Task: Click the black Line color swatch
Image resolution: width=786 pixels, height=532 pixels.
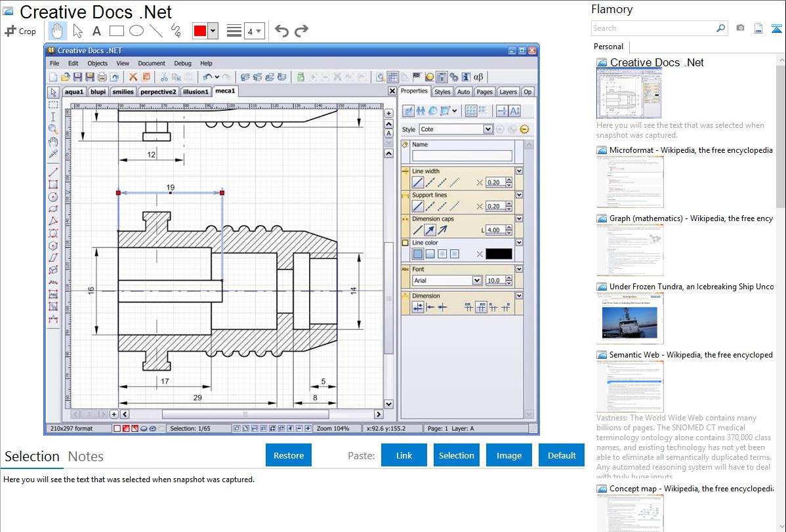Action: [x=499, y=255]
